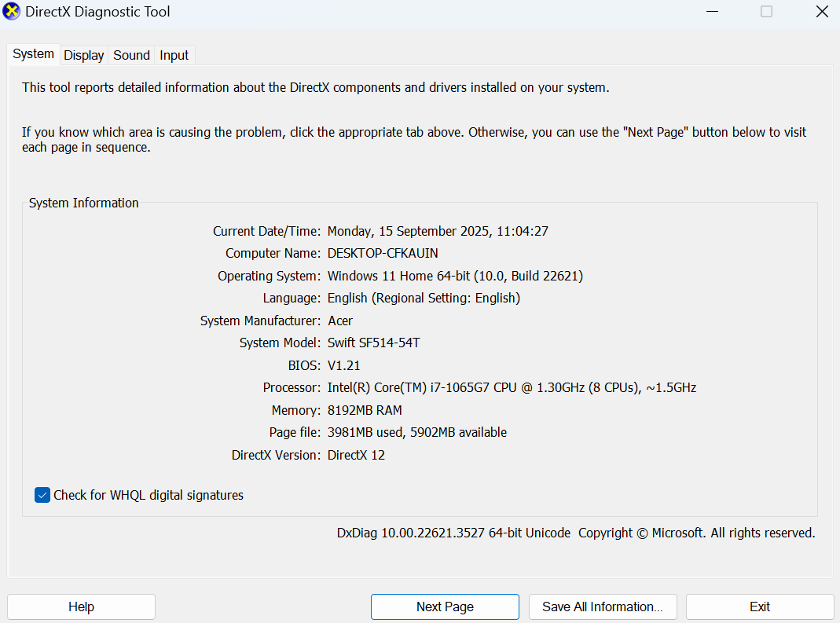Close the DirectX Diagnostic Tool window

click(x=821, y=12)
